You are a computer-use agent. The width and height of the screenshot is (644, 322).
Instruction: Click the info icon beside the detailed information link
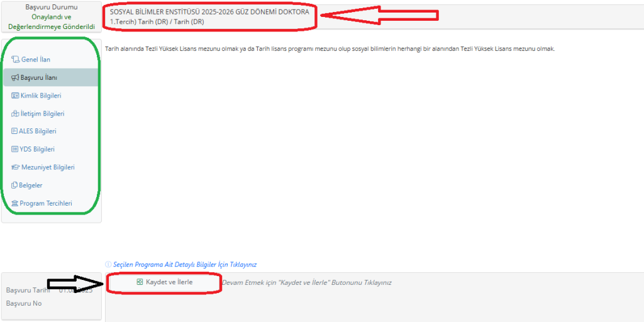tap(108, 265)
